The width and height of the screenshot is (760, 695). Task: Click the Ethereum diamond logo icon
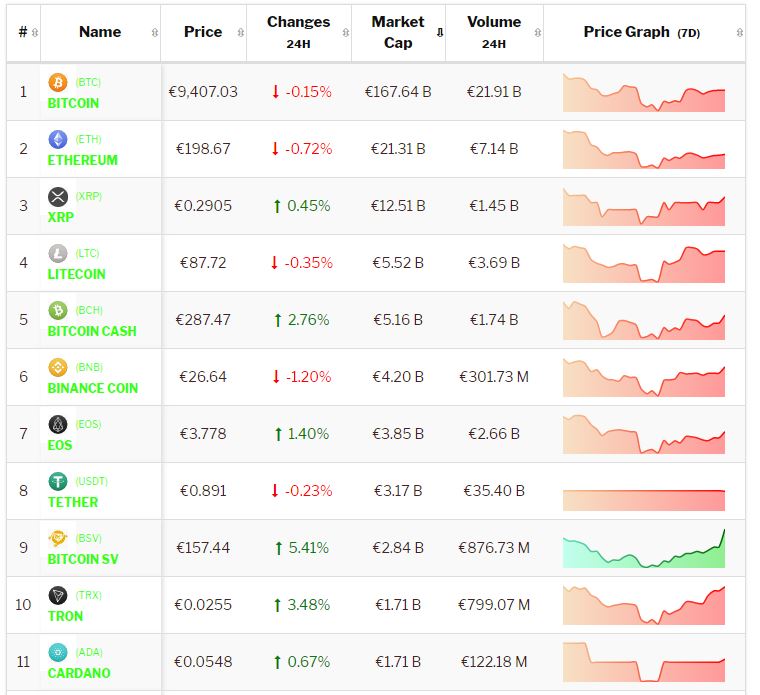58,139
